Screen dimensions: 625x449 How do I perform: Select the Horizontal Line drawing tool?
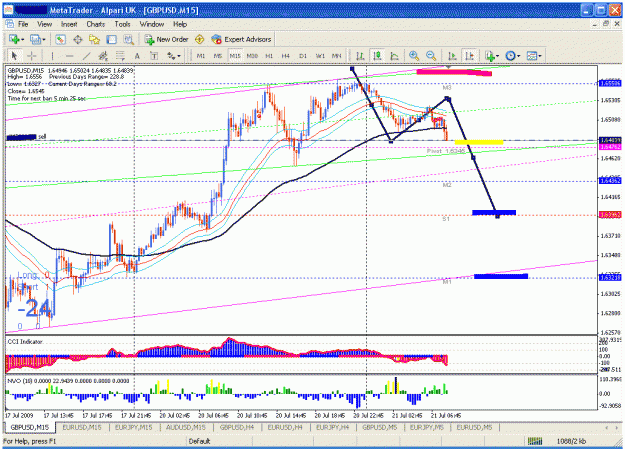click(x=69, y=56)
